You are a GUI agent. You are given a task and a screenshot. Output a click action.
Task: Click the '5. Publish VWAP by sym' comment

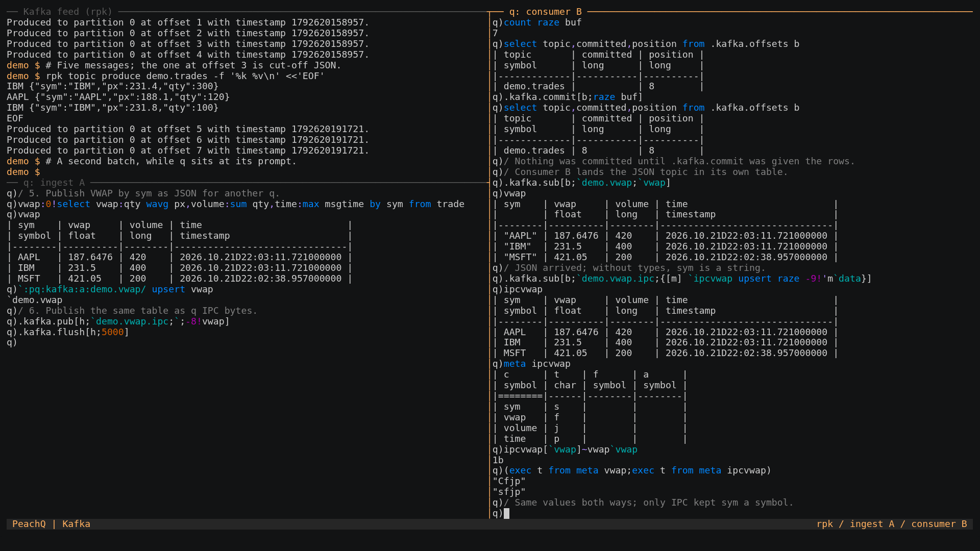click(x=143, y=193)
